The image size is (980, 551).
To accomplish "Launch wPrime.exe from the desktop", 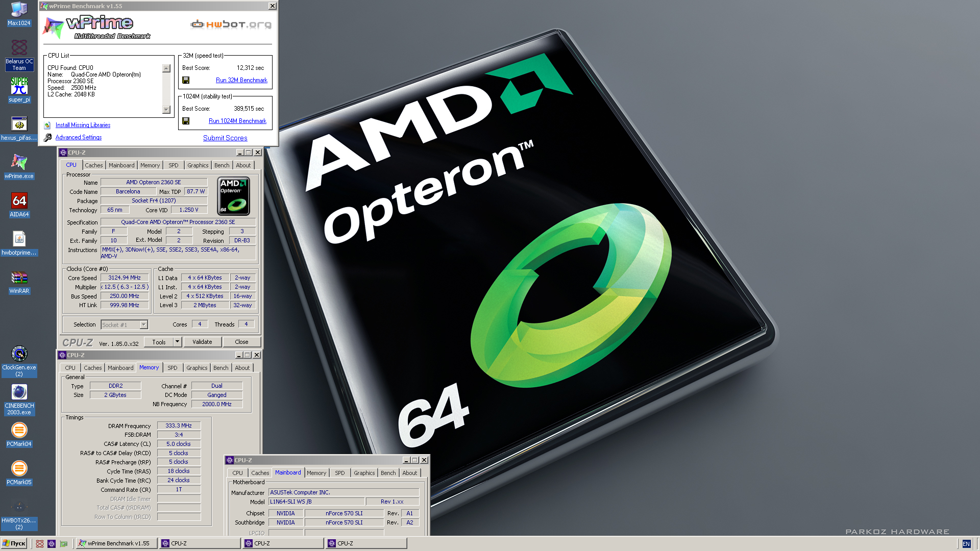I will tap(19, 167).
